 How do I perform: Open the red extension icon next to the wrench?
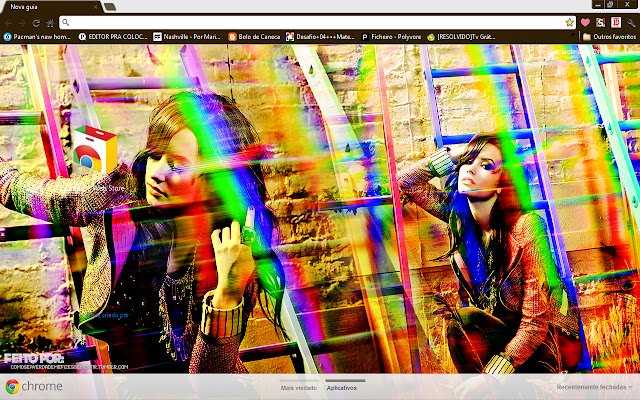point(616,22)
